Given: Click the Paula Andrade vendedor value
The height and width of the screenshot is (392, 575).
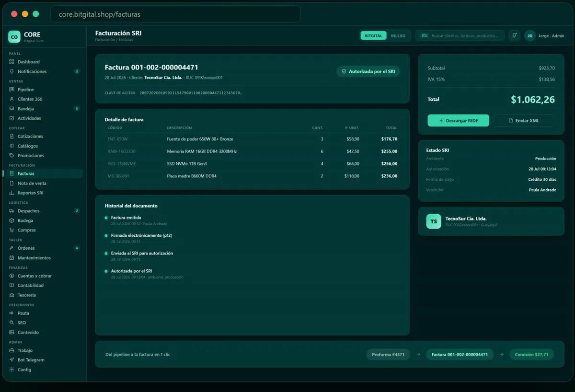Looking at the screenshot, I should 542,190.
